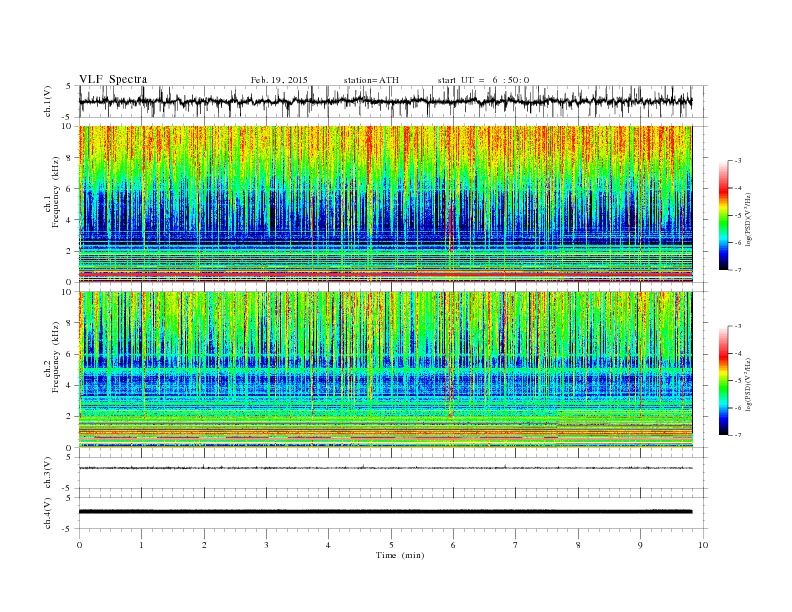This screenshot has height=612, width=792.
Task: Select the "ch.3(V)" axis label
Action: click(x=49, y=473)
